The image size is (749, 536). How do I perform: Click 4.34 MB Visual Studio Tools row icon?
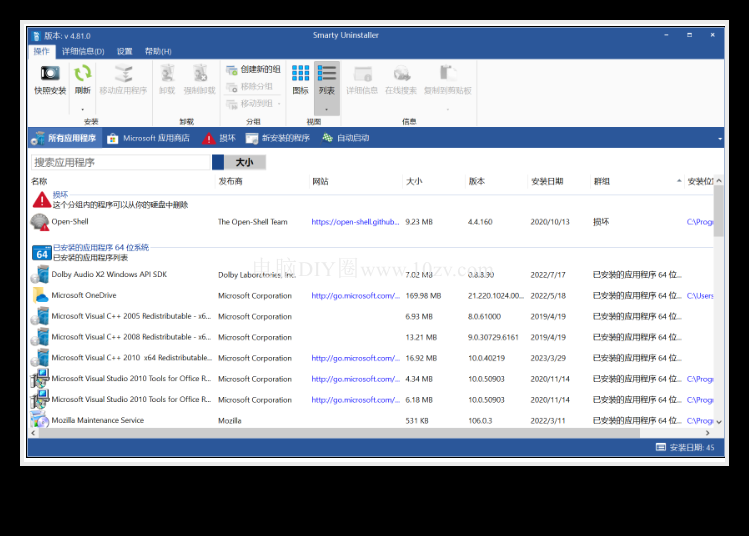click(40, 379)
